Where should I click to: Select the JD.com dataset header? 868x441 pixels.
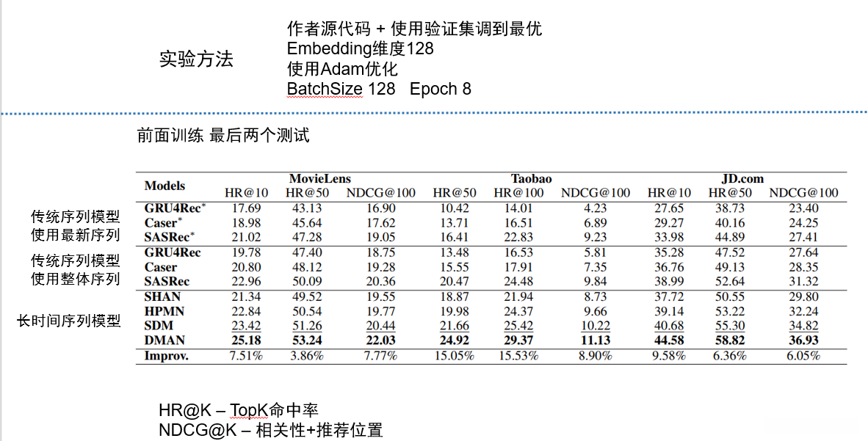tap(742, 179)
